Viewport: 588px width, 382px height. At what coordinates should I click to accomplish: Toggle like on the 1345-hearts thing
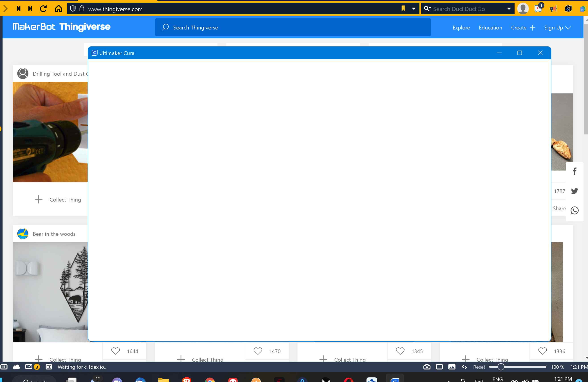pos(400,351)
